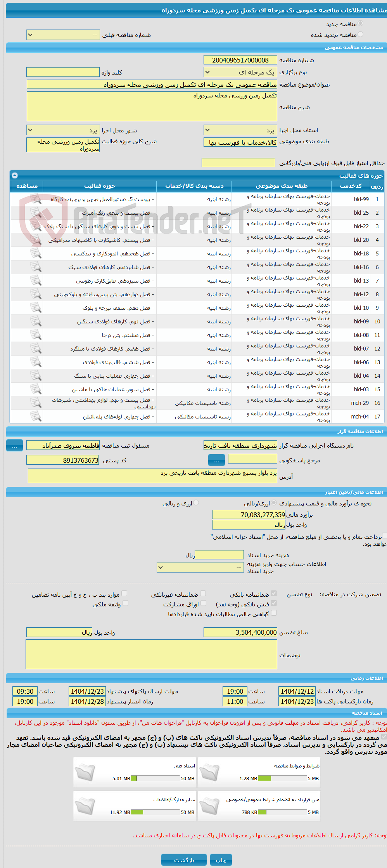
Task: Toggle اوراق مشارکت checkbox
Action: [203, 603]
